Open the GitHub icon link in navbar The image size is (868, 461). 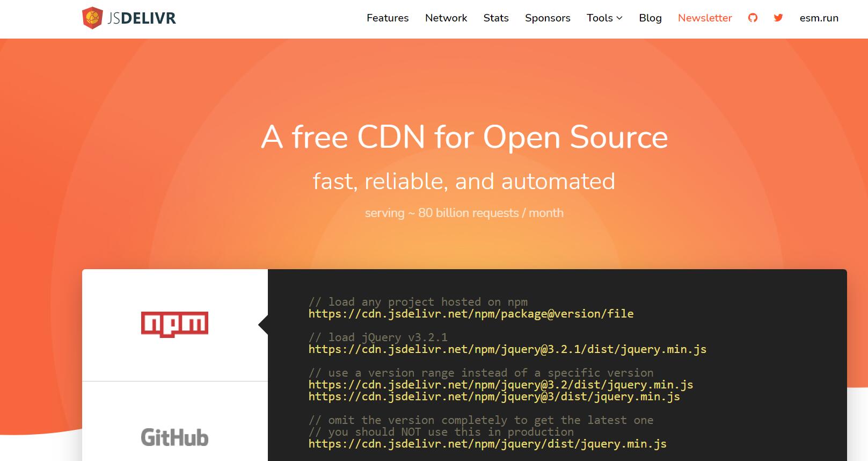coord(753,18)
